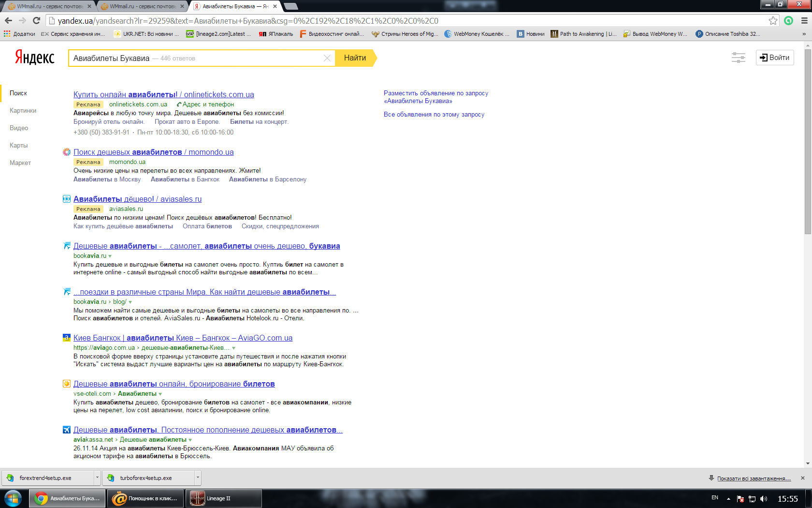Click the aviasales favicon beside its result
The width and height of the screenshot is (812, 508).
point(67,199)
